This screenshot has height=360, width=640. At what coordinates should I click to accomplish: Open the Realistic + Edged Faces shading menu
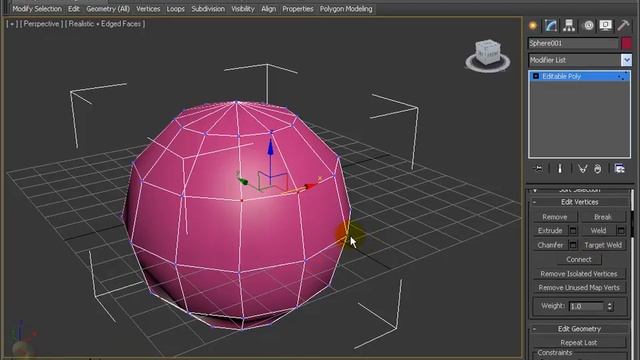[x=105, y=24]
